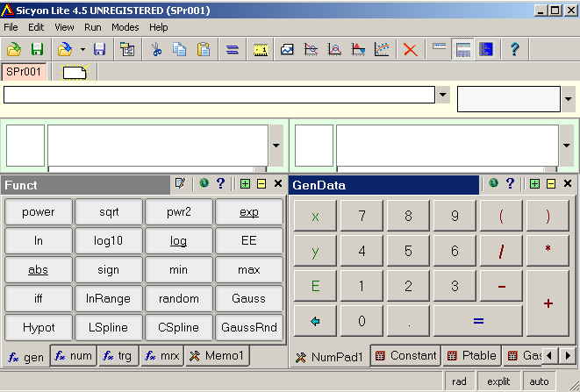Insert the GaussRnd function
The image size is (580, 392).
coord(249,327)
